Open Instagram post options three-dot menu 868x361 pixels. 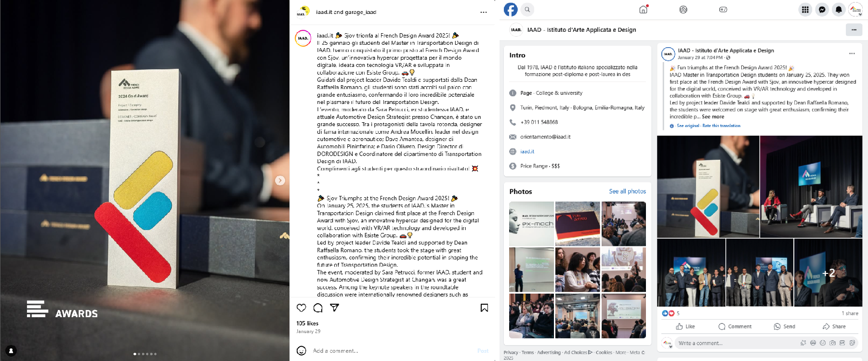pyautogui.click(x=483, y=12)
